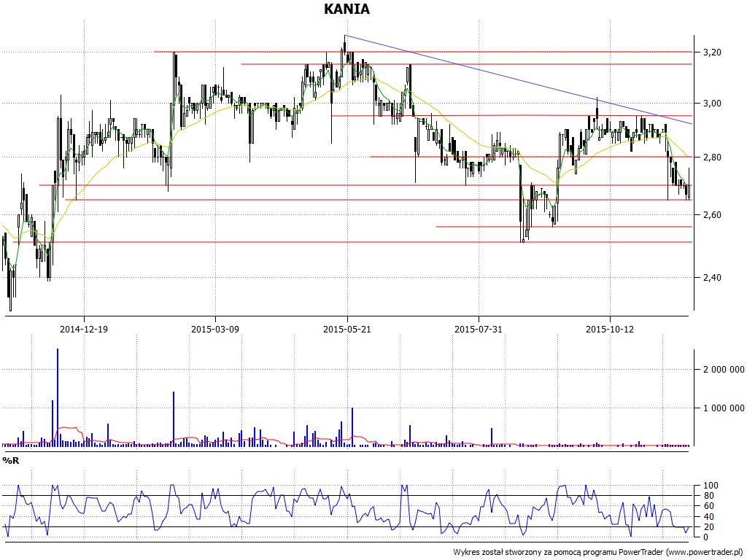Select the 2015-05-21 date label
This screenshot has height=560, width=747.
(347, 329)
